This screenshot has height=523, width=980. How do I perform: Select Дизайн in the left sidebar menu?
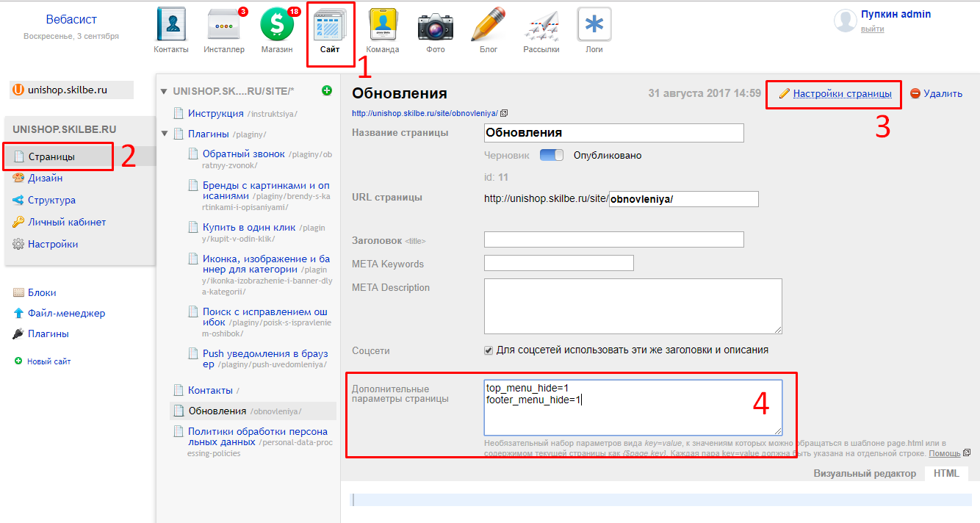click(45, 178)
